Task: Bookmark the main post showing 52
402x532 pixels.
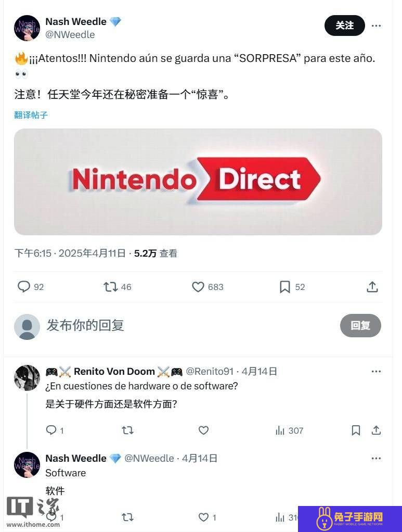Action: pyautogui.click(x=284, y=287)
